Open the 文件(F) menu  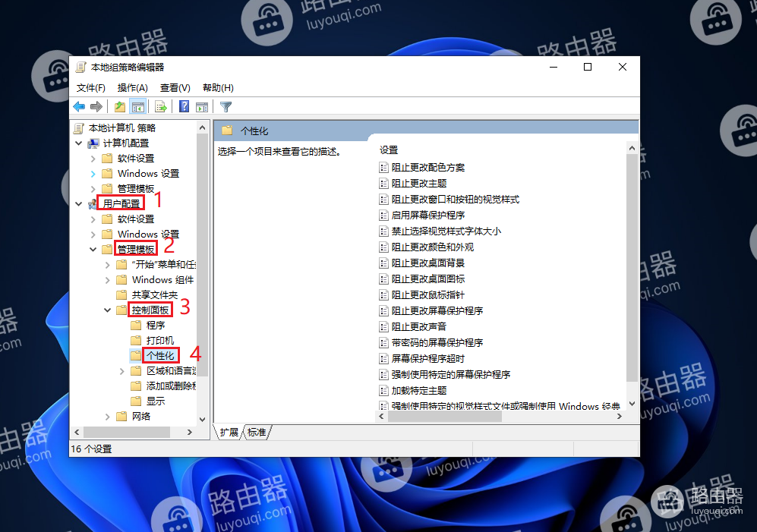tap(91, 88)
